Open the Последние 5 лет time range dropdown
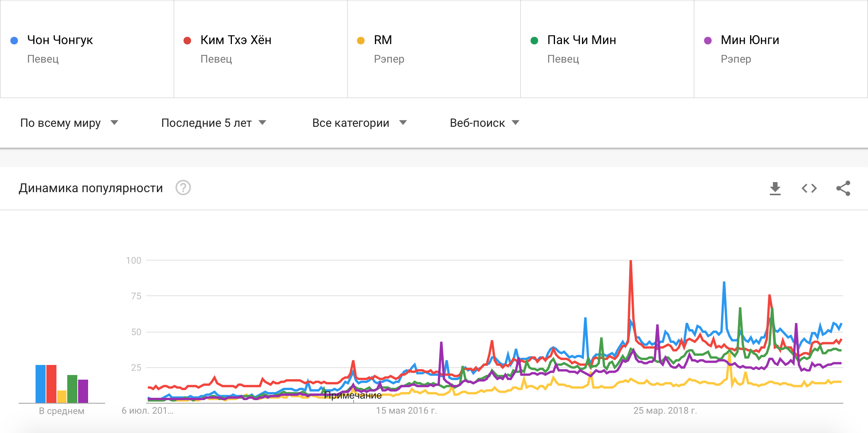The height and width of the screenshot is (433, 868). coord(214,123)
